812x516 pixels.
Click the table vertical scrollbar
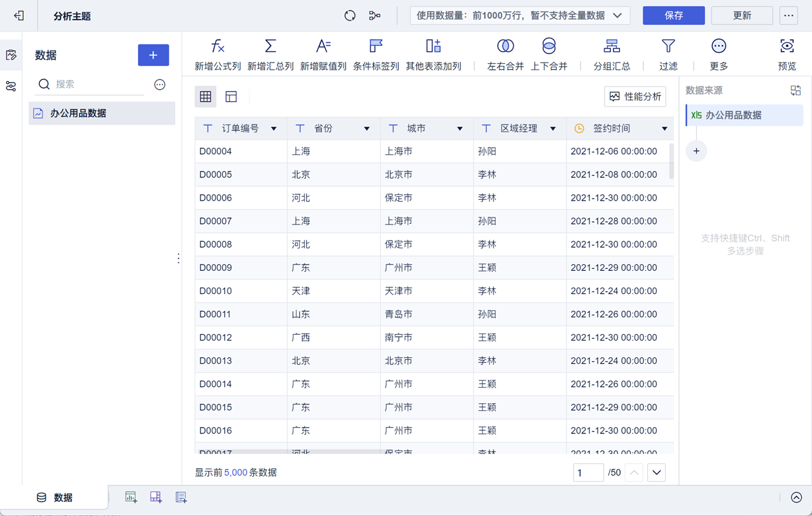(x=672, y=161)
